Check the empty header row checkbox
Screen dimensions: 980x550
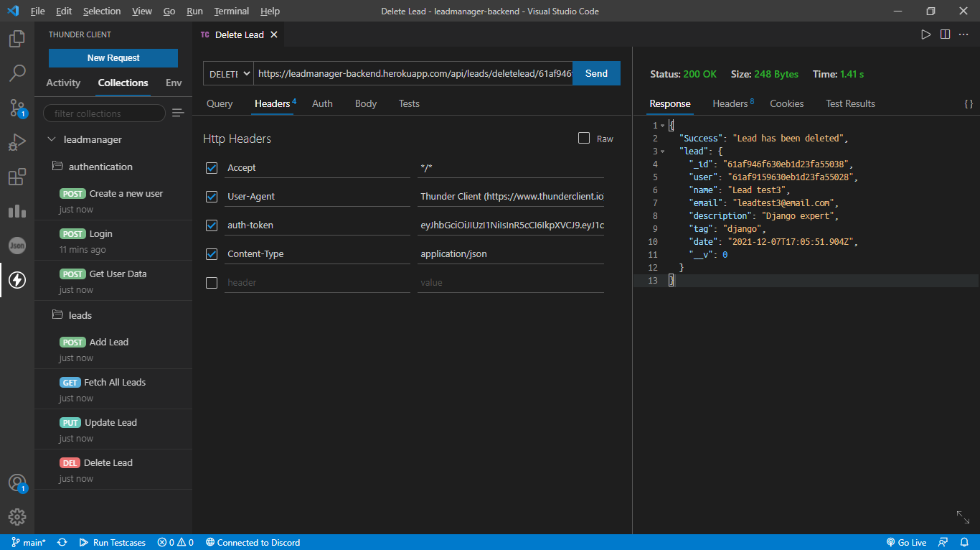[x=212, y=283]
